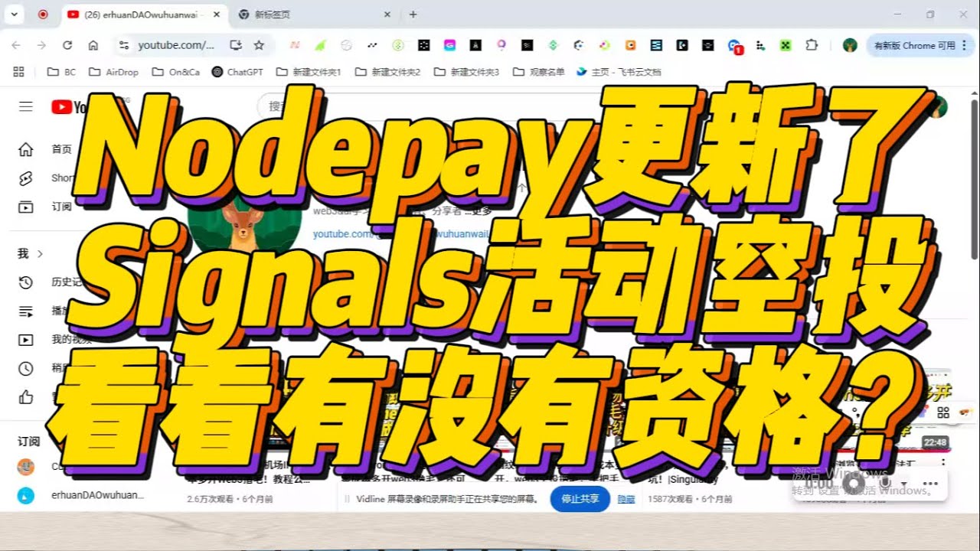This screenshot has height=551, width=980.
Task: Click the blue extension icon with red badge
Action: pyautogui.click(x=734, y=46)
